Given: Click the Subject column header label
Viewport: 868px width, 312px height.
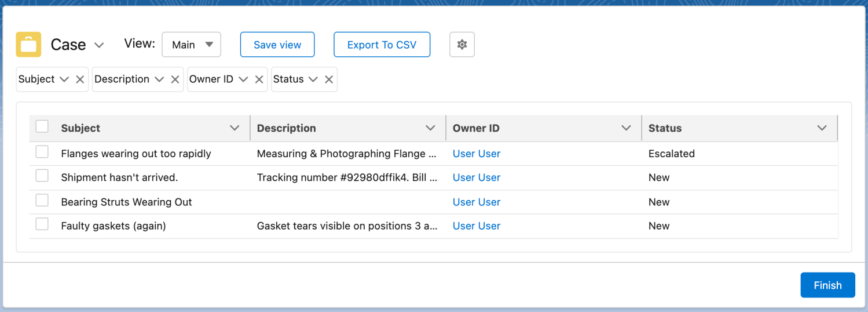Looking at the screenshot, I should [80, 128].
